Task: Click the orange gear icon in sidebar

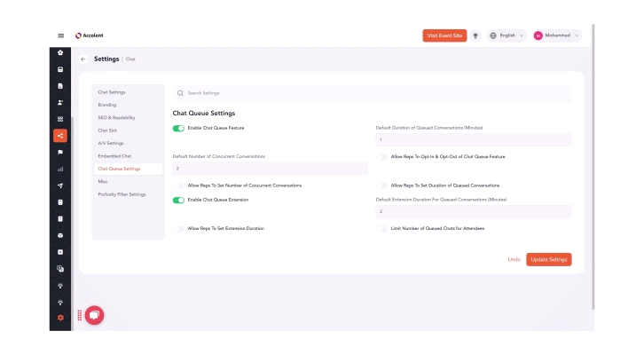Action: coord(60,317)
